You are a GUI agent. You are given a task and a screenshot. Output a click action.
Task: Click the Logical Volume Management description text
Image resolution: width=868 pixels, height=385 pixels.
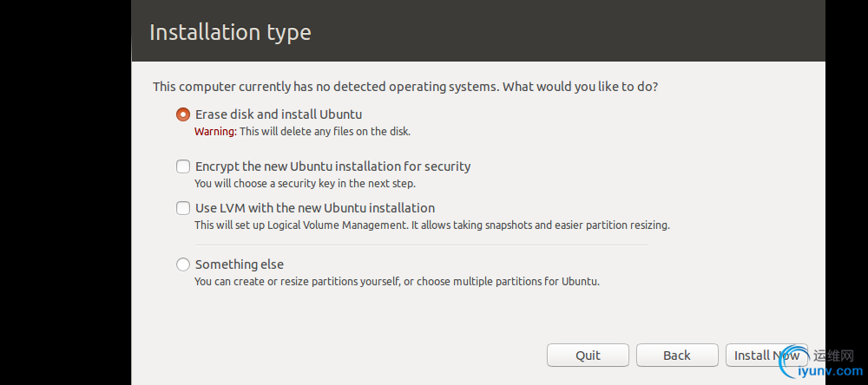click(431, 225)
